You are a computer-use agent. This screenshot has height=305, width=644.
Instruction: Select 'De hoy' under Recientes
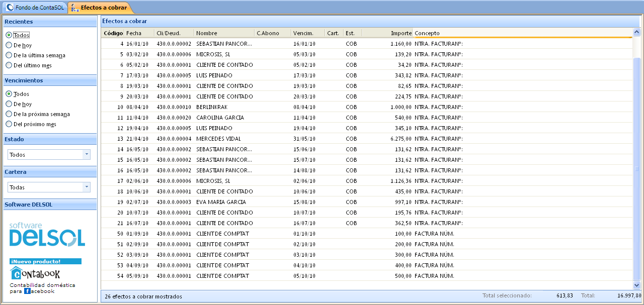9,45
